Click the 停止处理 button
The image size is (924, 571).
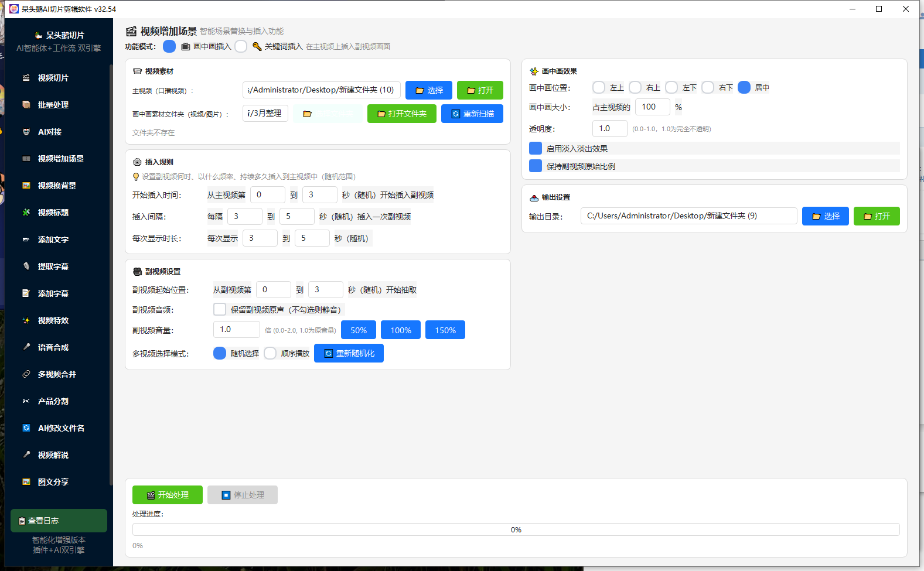(x=243, y=495)
